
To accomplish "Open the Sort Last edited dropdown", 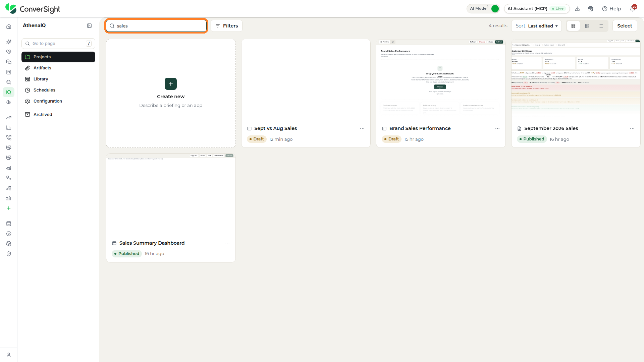I will pos(536,26).
